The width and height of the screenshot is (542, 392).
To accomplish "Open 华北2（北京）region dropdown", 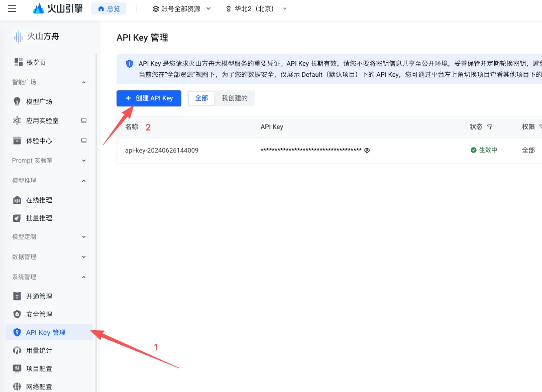I will tap(257, 9).
